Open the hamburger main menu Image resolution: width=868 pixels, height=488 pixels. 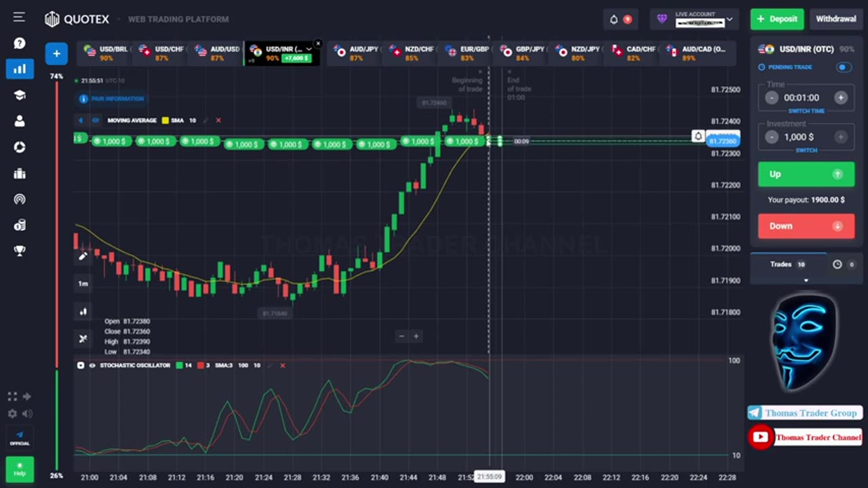click(x=19, y=18)
